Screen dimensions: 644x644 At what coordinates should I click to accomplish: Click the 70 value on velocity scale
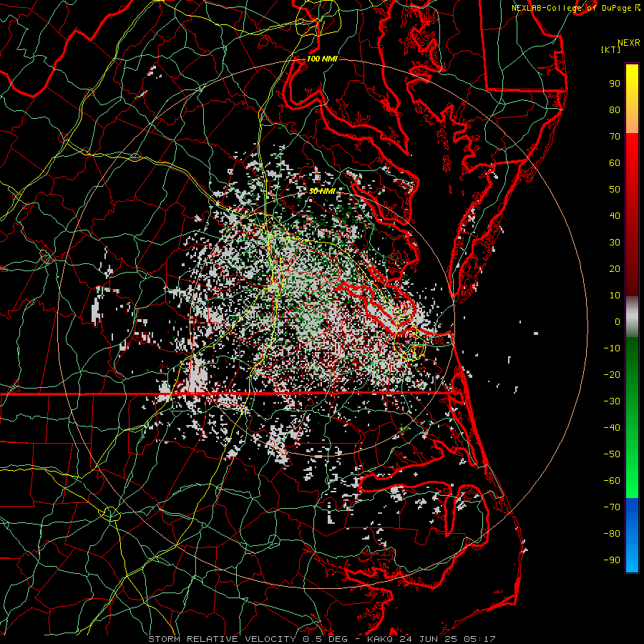[615, 137]
